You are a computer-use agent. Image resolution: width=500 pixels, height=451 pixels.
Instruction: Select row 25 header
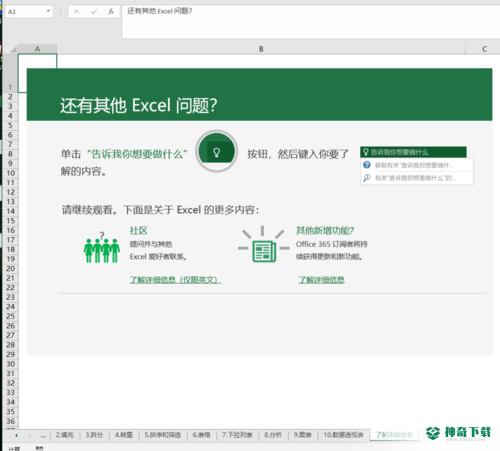click(10, 316)
